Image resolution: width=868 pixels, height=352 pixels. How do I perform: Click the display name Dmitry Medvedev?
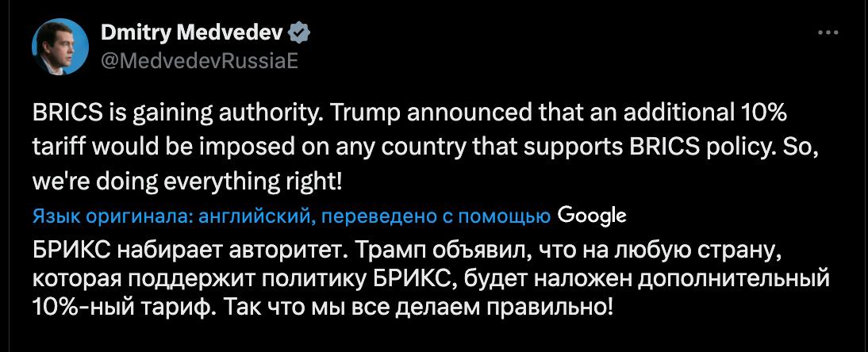click(191, 33)
